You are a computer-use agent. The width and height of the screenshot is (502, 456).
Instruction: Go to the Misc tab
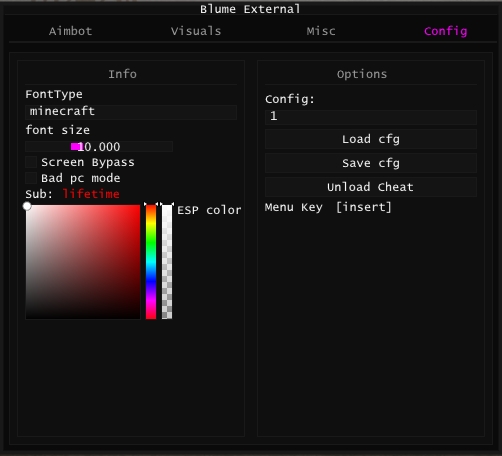tap(321, 31)
